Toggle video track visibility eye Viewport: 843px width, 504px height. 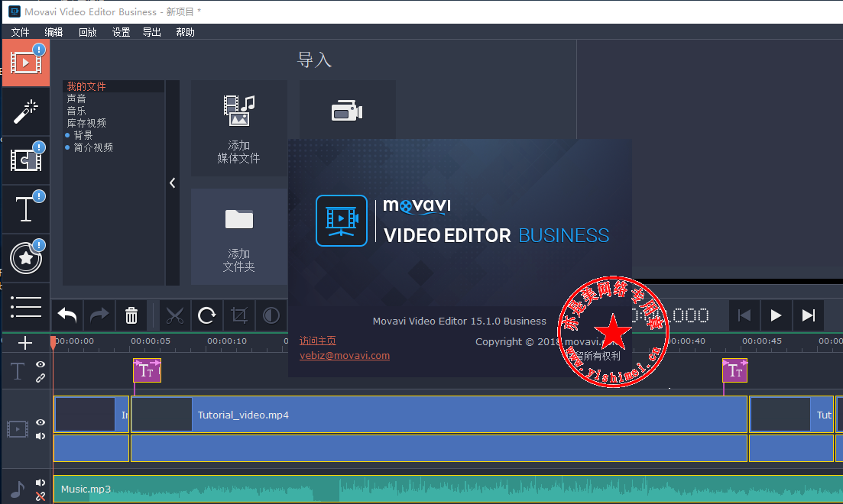[41, 422]
